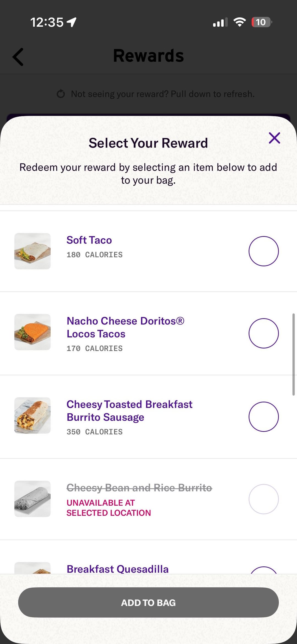Tap the cellular signal bars icon
Image resolution: width=297 pixels, height=644 pixels.
[220, 22]
